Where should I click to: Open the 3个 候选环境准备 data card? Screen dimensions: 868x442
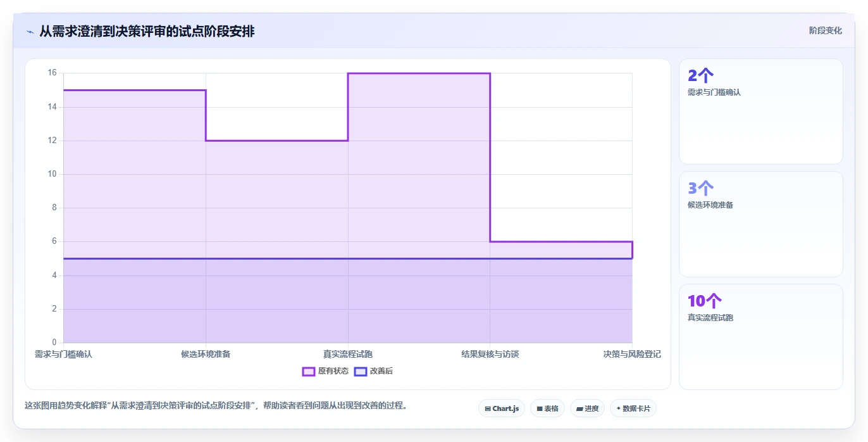pyautogui.click(x=760, y=224)
